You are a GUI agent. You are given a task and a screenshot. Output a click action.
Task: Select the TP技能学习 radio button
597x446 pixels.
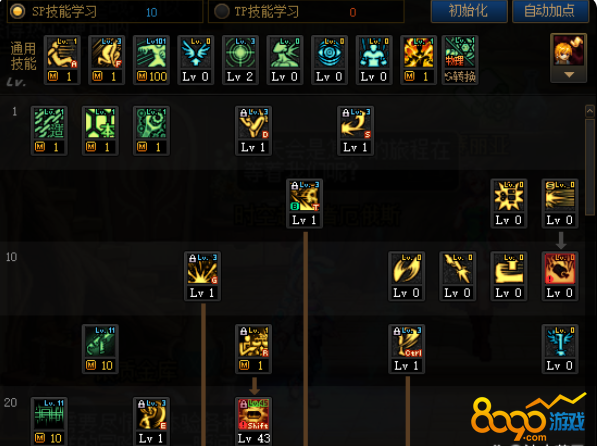coord(222,11)
